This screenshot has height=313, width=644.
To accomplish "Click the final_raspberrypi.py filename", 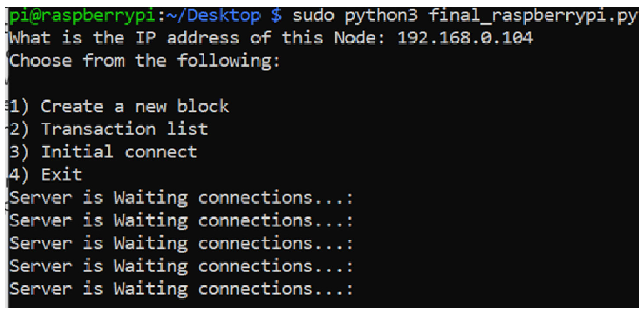I will (x=532, y=16).
